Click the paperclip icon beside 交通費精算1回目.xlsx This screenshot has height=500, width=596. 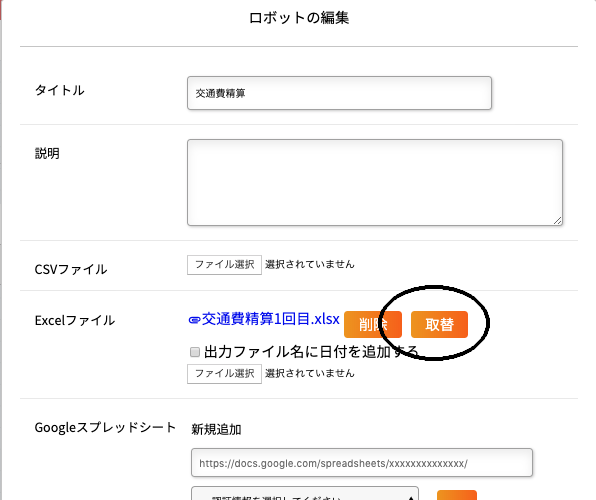click(x=194, y=320)
